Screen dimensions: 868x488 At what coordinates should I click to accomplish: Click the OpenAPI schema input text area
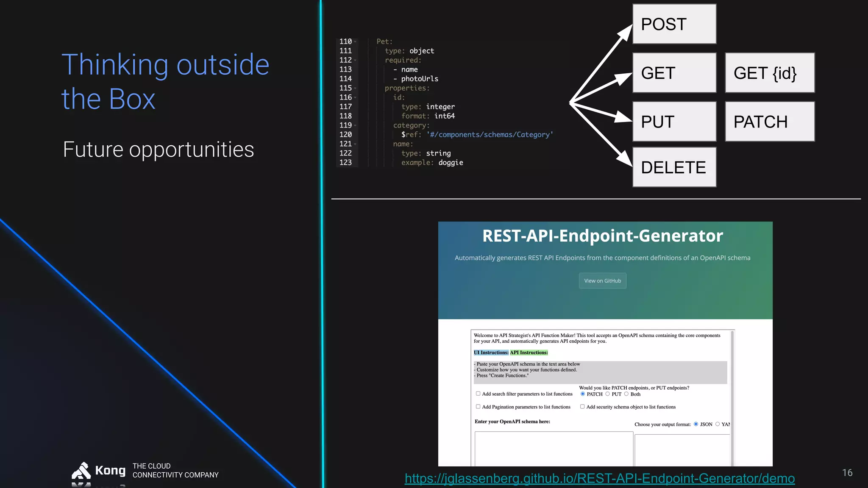point(554,449)
